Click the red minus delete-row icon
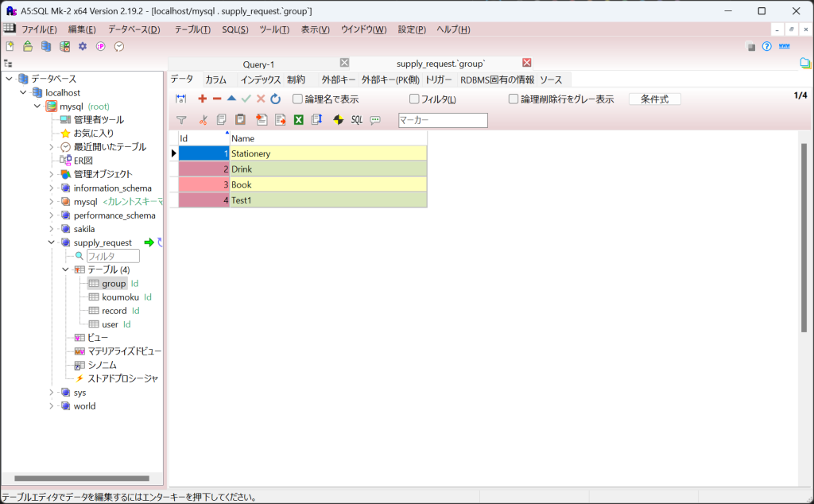The height and width of the screenshot is (504, 814). pos(217,99)
